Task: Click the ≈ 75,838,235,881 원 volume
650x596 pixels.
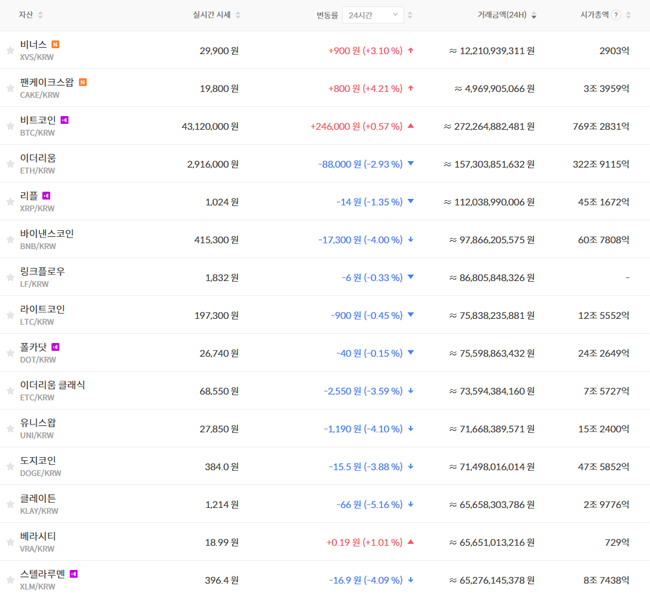Action: (x=492, y=316)
